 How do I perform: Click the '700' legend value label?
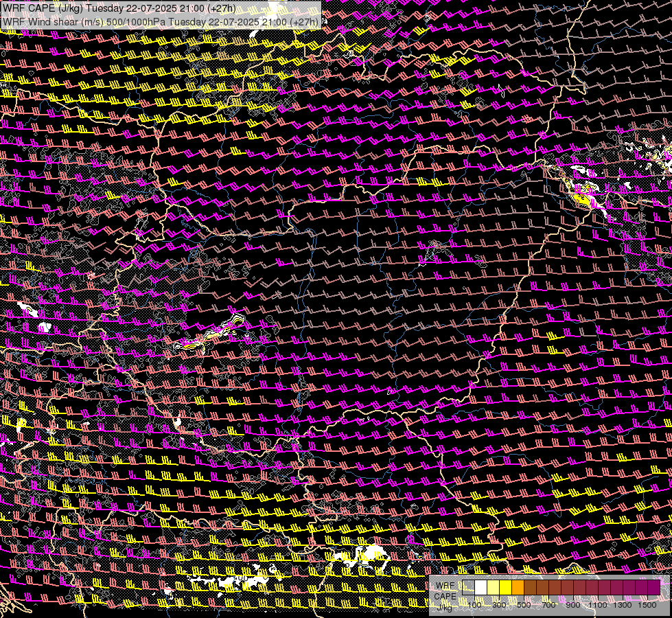(548, 605)
